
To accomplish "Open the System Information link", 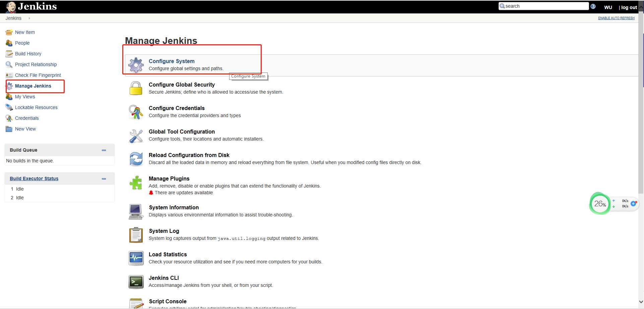I will (174, 207).
